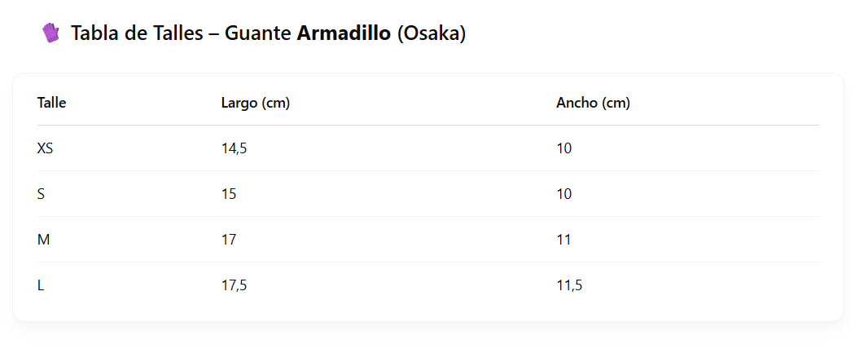
Task: Click the width value 10 in the XS row
Action: 564,148
